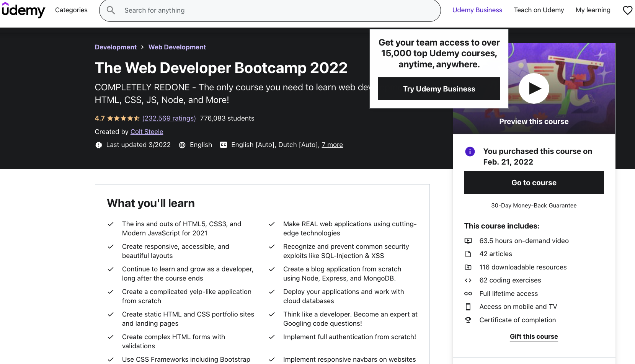Click Gift this course link
The image size is (635, 364).
[534, 336]
